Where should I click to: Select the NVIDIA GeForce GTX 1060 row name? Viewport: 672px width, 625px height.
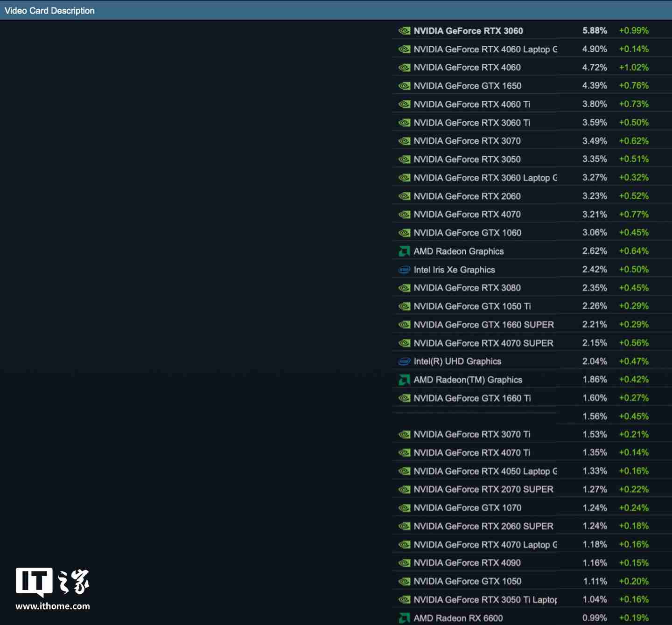click(467, 233)
